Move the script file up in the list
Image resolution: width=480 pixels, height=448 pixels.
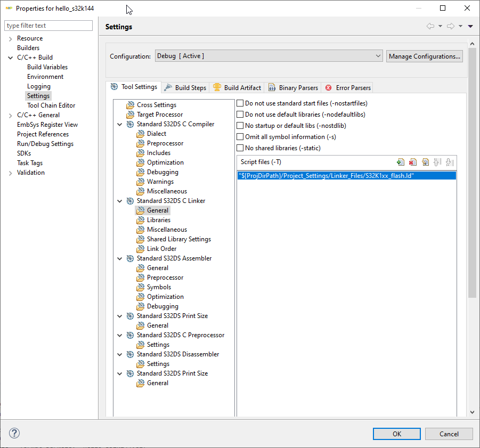pos(437,162)
